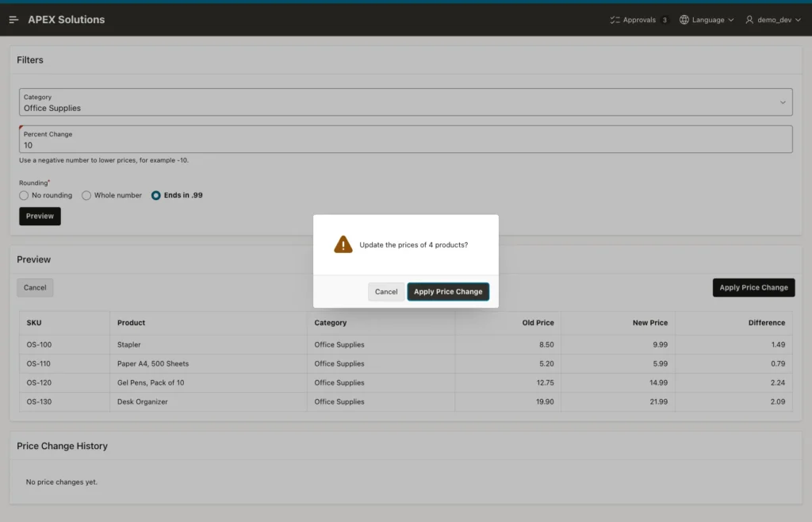The width and height of the screenshot is (812, 522).
Task: Click the negative number help text
Action: 104,160
